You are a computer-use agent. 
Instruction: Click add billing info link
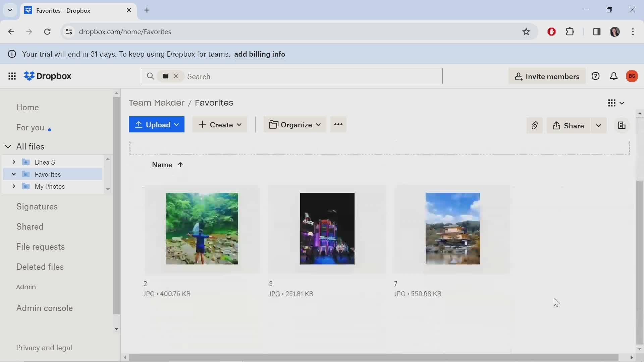(x=260, y=54)
